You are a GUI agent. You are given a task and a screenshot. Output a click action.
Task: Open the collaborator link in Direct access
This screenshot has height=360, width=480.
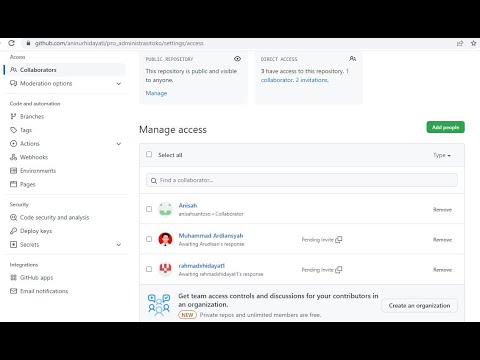[277, 80]
